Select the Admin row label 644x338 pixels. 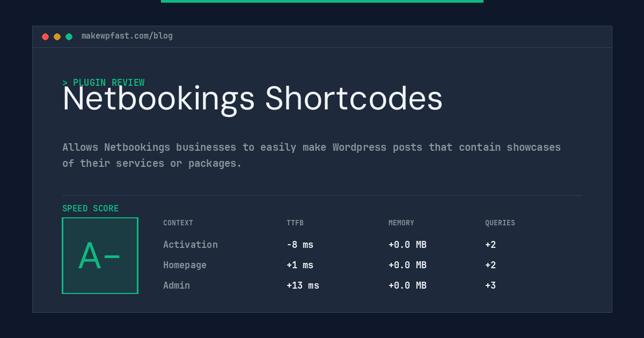pos(177,285)
